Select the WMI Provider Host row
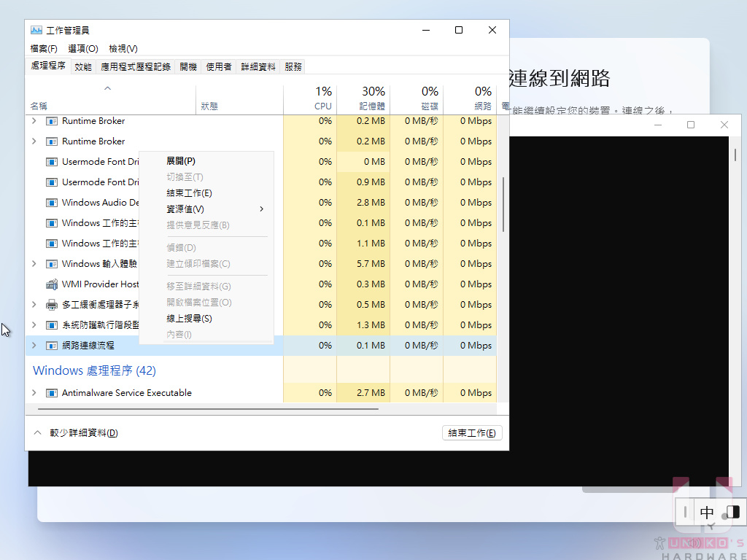747x560 pixels. (261, 284)
